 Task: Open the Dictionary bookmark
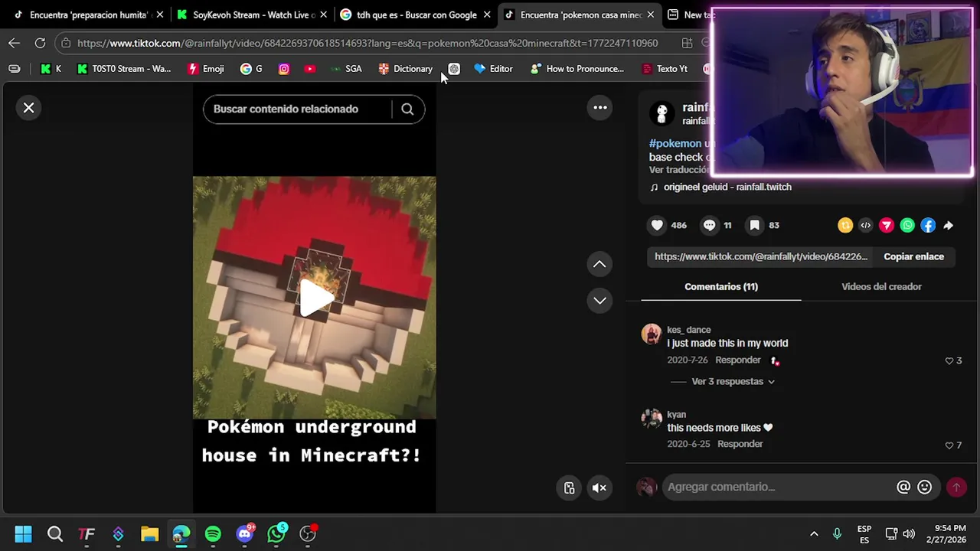coord(406,69)
